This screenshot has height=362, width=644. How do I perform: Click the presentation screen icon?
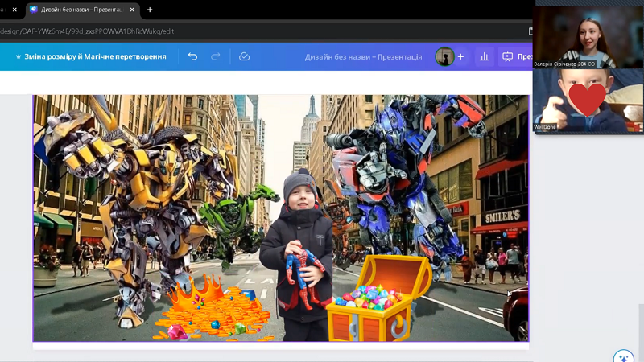[508, 56]
